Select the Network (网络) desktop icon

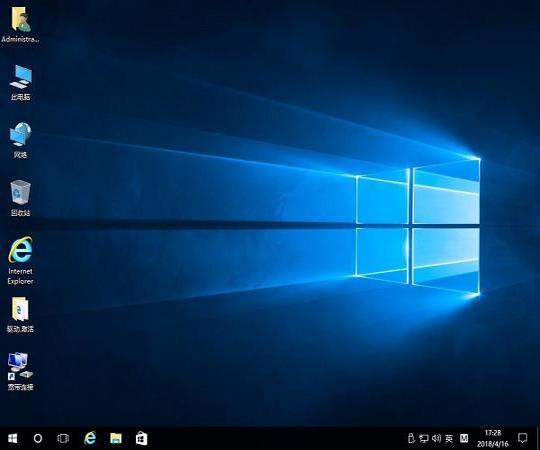[21, 140]
